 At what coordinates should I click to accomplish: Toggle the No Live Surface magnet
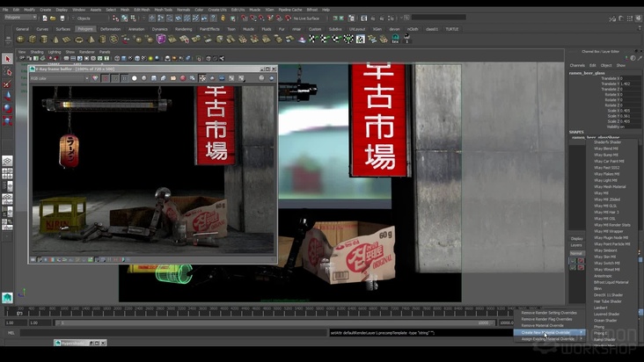[x=289, y=18]
